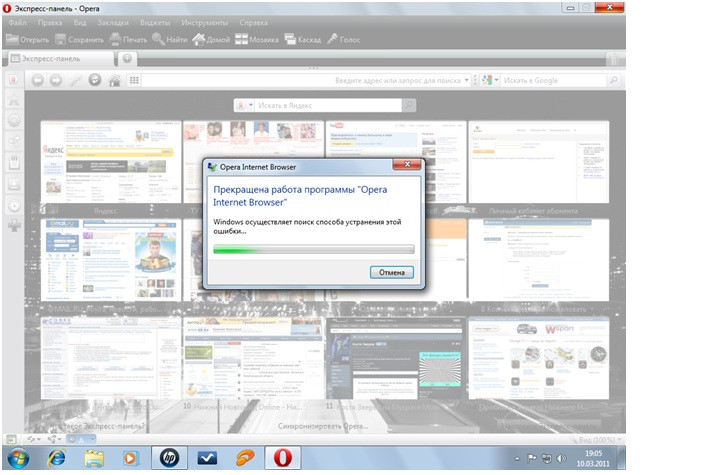Screen dimensions: 724x475
Task: Close the Opera Internet Browser error dialog
Action: (407, 164)
